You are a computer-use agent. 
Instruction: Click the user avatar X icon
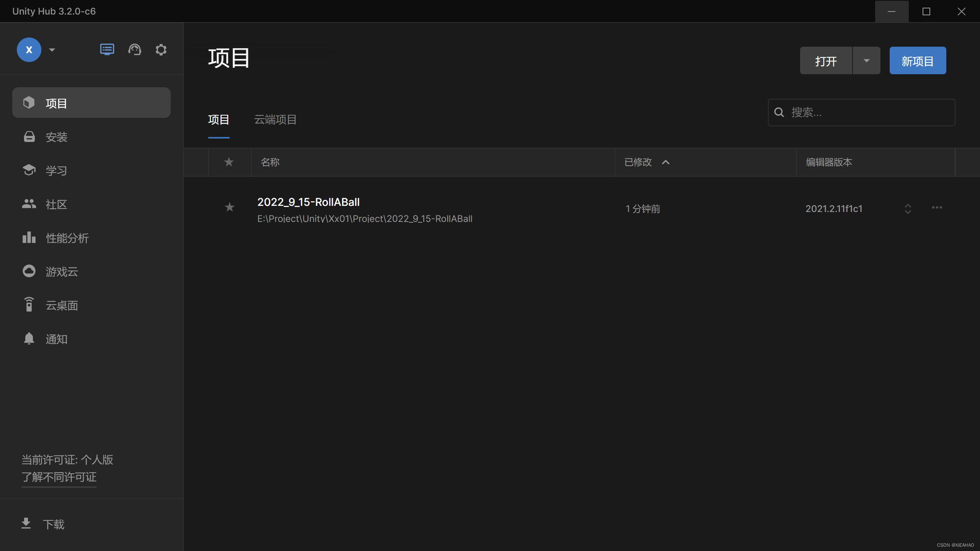coord(29,50)
